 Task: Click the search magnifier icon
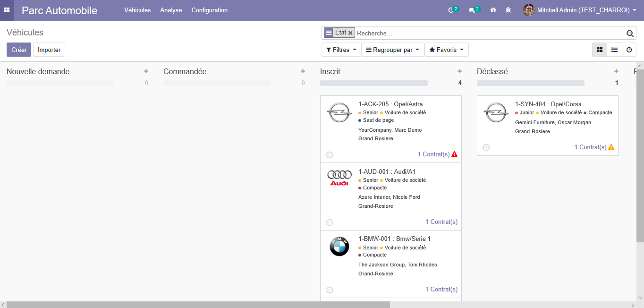point(629,33)
